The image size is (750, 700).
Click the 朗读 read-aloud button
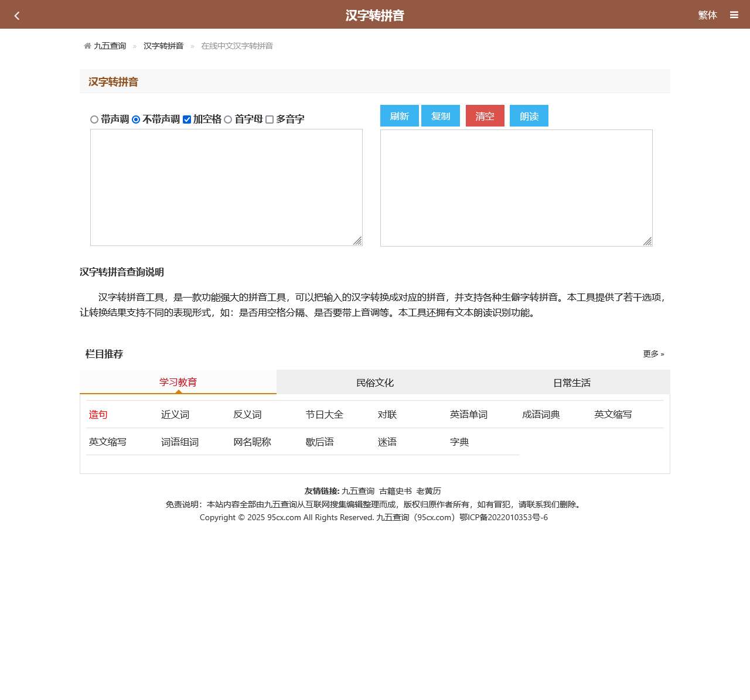click(529, 116)
